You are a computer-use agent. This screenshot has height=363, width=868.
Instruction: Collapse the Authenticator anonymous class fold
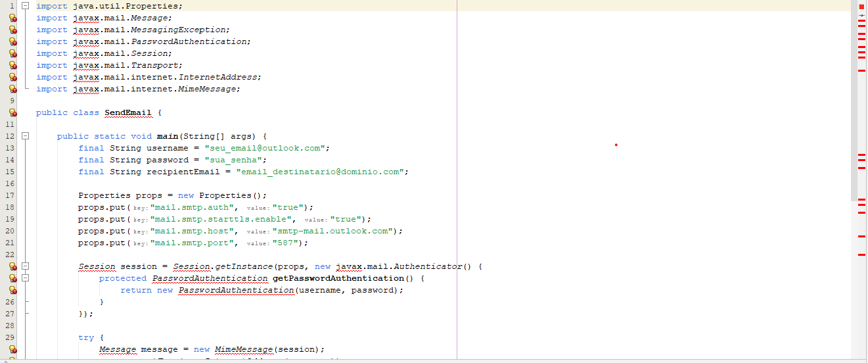click(x=26, y=266)
